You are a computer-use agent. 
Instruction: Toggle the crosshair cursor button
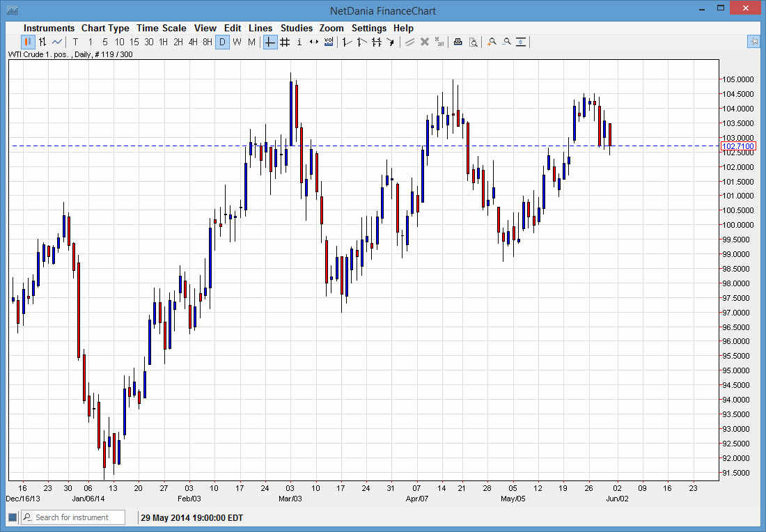click(270, 42)
